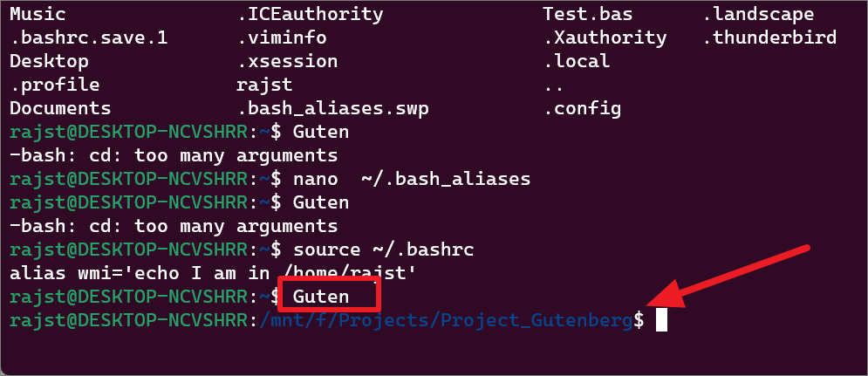
Task: Click the .profile file entry
Action: [55, 85]
